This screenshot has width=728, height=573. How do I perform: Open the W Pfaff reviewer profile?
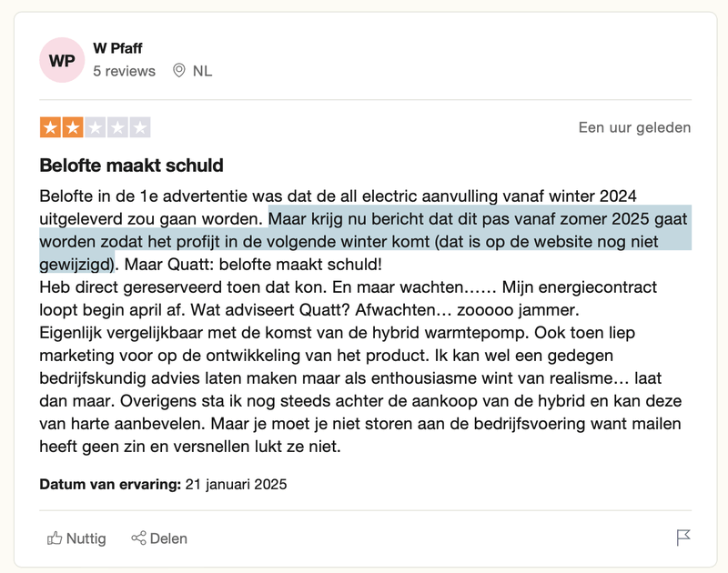[x=117, y=48]
